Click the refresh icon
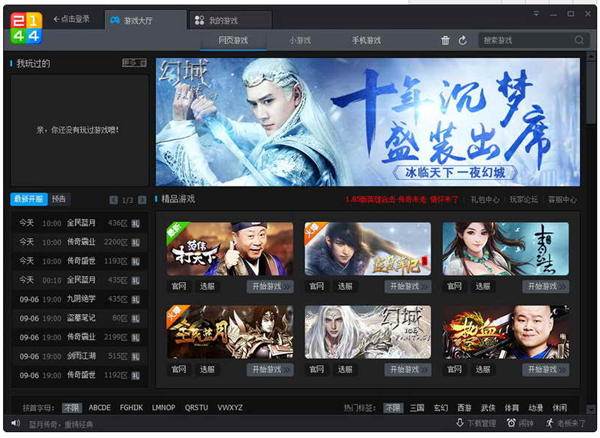 (462, 40)
